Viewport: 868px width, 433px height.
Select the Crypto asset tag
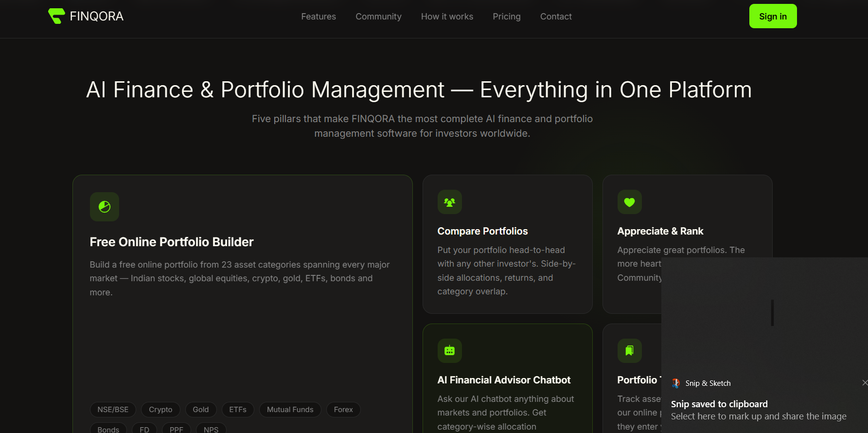160,410
